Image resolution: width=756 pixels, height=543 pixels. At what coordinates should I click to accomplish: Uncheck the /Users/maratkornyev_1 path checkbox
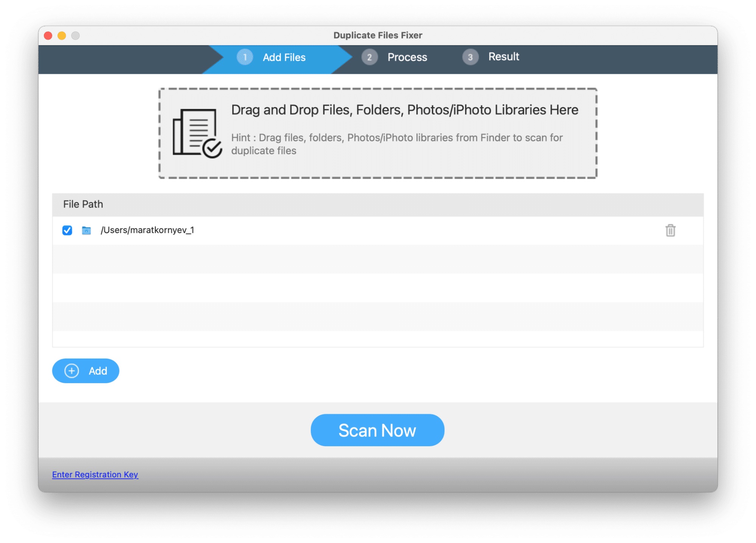click(67, 230)
